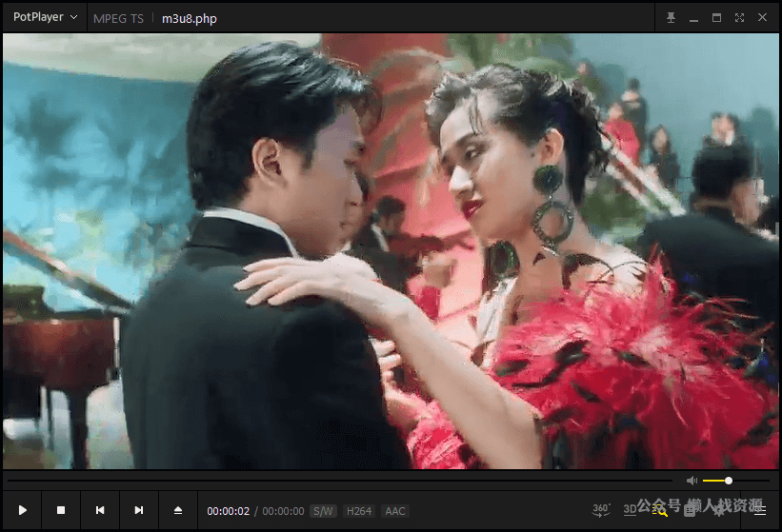Click the m3u8.php file title

pyautogui.click(x=189, y=19)
